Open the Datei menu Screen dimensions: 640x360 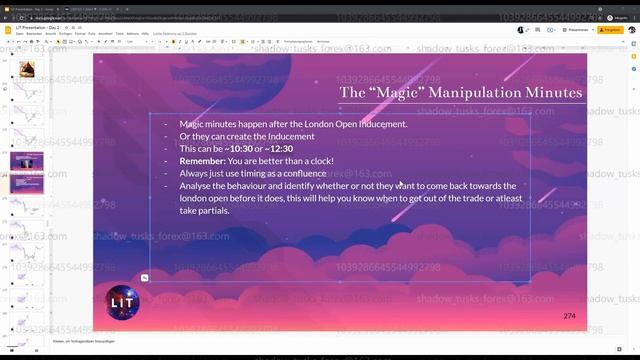20,33
